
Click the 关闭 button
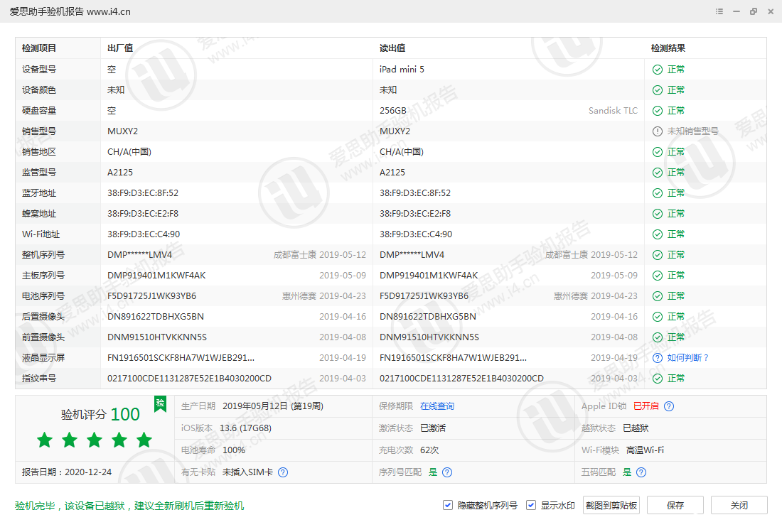[739, 505]
